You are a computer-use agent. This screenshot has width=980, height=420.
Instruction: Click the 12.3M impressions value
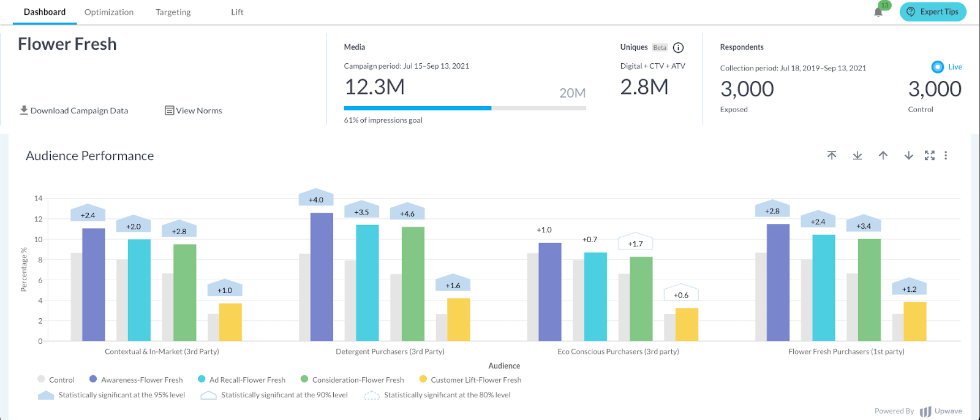375,87
